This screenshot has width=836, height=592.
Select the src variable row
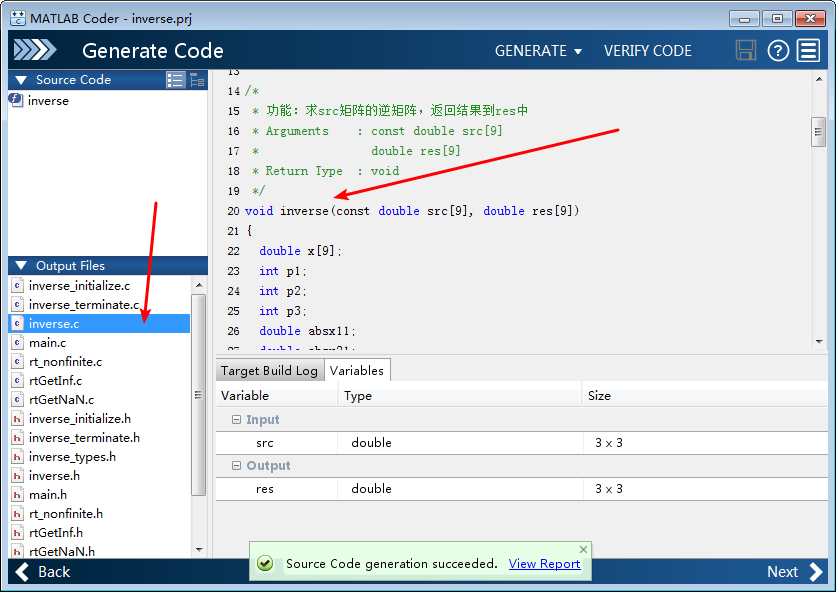point(522,443)
